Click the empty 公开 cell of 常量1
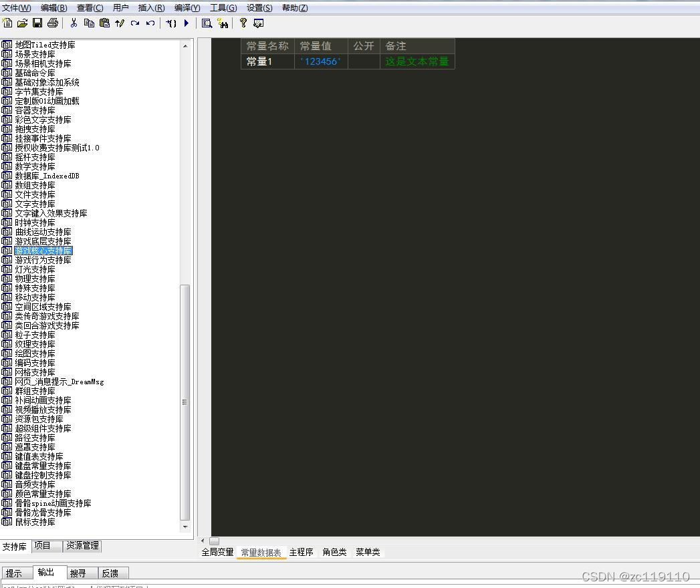 [x=364, y=61]
